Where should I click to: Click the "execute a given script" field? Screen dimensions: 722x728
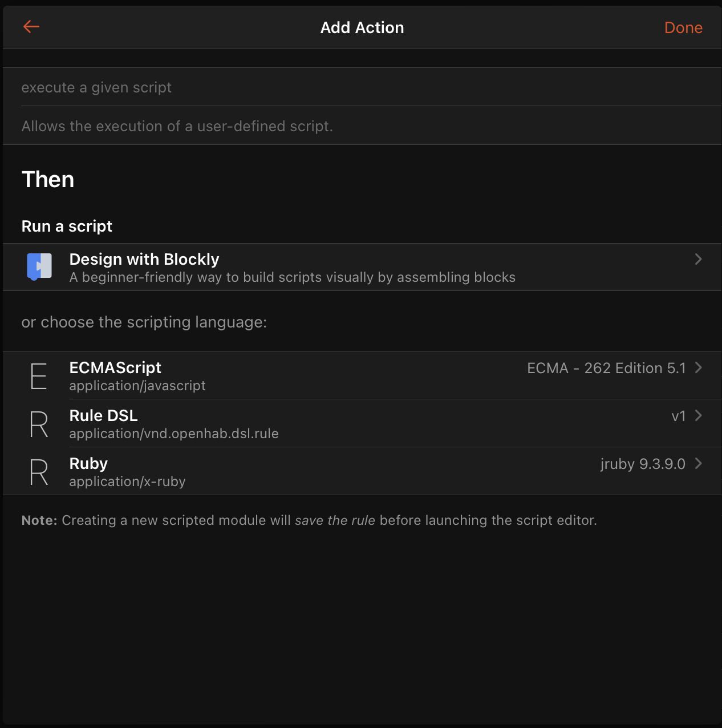[x=228, y=87]
